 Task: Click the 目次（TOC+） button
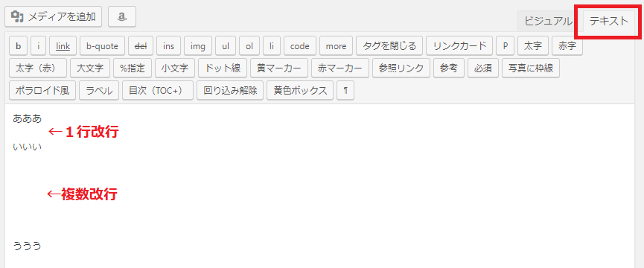pos(158,90)
